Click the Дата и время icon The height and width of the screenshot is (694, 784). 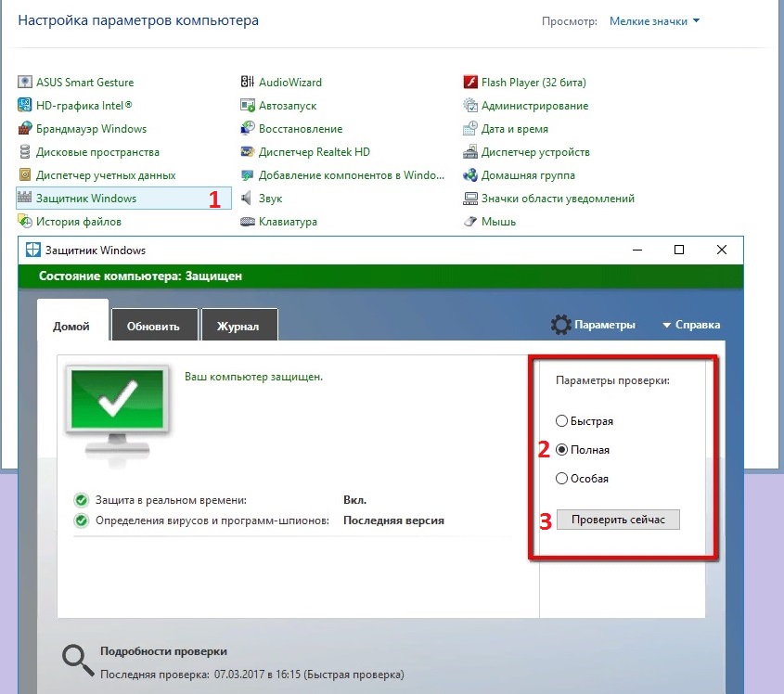click(x=470, y=128)
